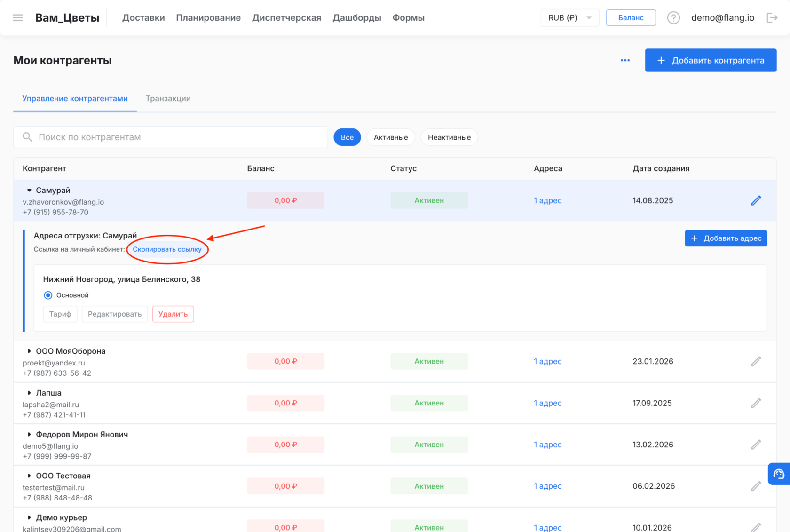Open the support chat headset widget

(779, 474)
